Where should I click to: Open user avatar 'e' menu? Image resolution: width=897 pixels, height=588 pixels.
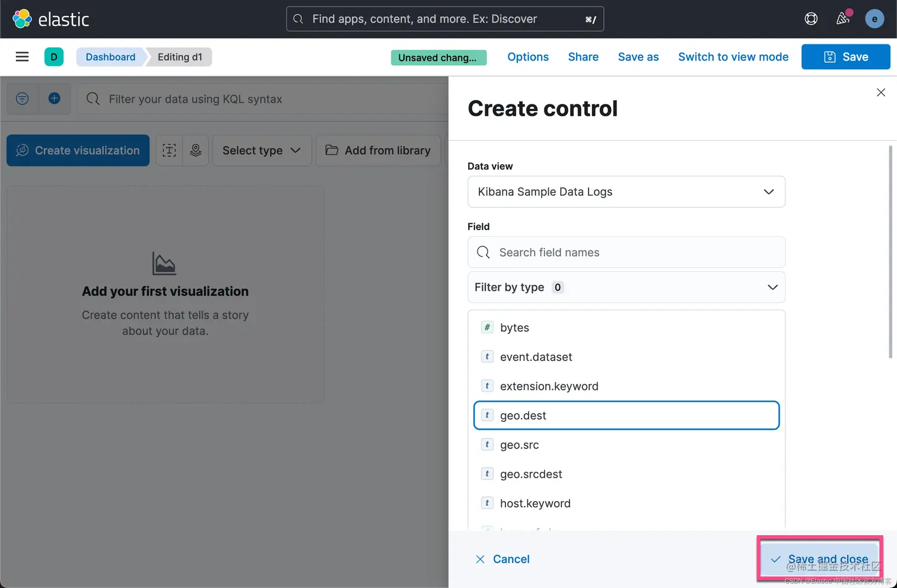pyautogui.click(x=874, y=19)
